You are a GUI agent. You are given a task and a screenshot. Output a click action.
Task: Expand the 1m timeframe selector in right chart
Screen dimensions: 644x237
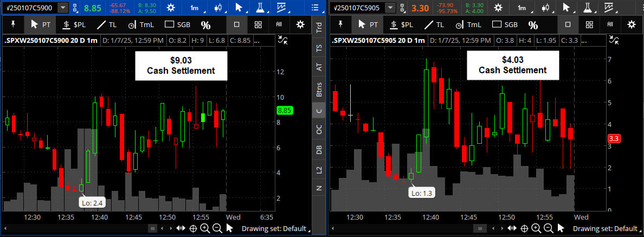coord(521,8)
